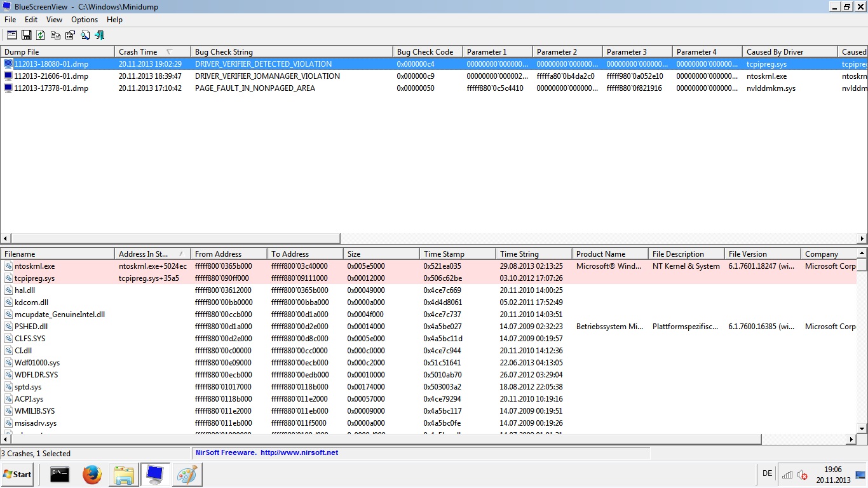Viewport: 868px width, 488px height.
Task: Click the ntoskrnl.exe file icon in lower pane
Action: [9, 266]
